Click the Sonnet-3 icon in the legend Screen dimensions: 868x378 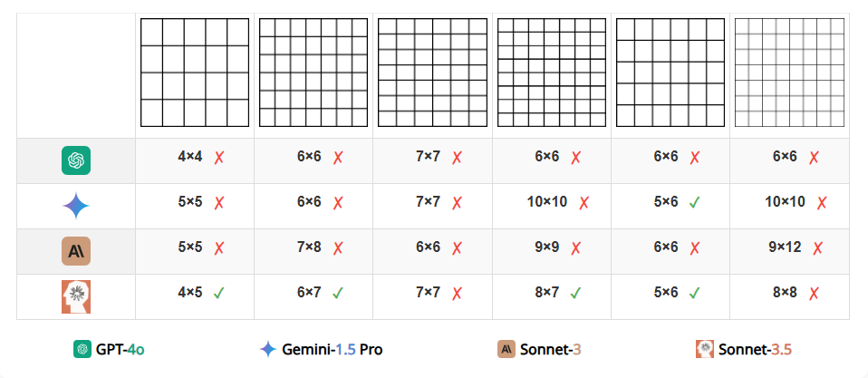point(506,349)
